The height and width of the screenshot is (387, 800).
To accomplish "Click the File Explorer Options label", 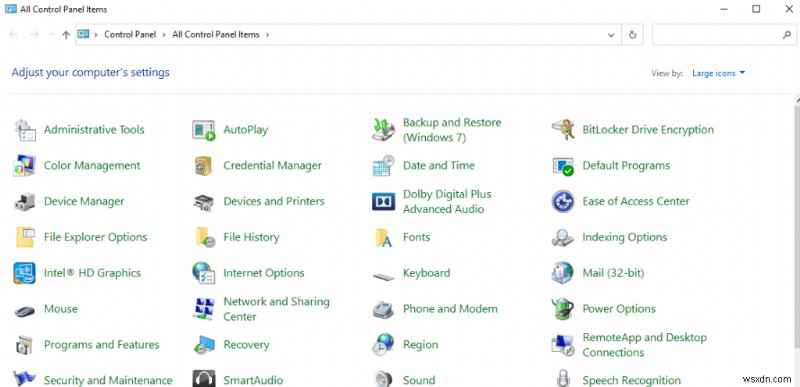I will [x=95, y=237].
